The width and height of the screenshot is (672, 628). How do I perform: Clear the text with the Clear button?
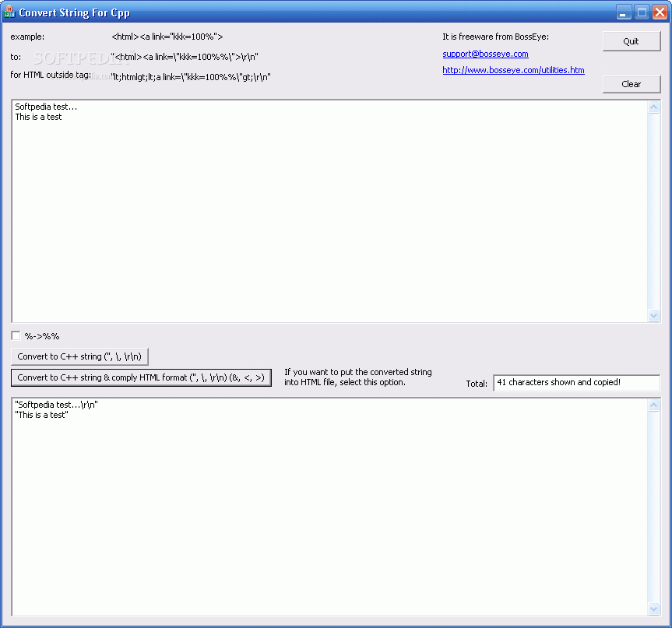(632, 84)
